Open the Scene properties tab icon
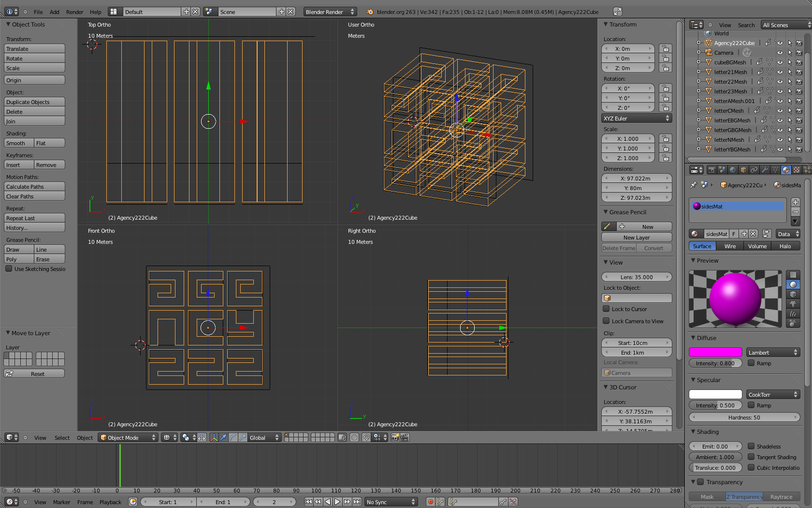This screenshot has height=508, width=812. pyautogui.click(x=722, y=170)
